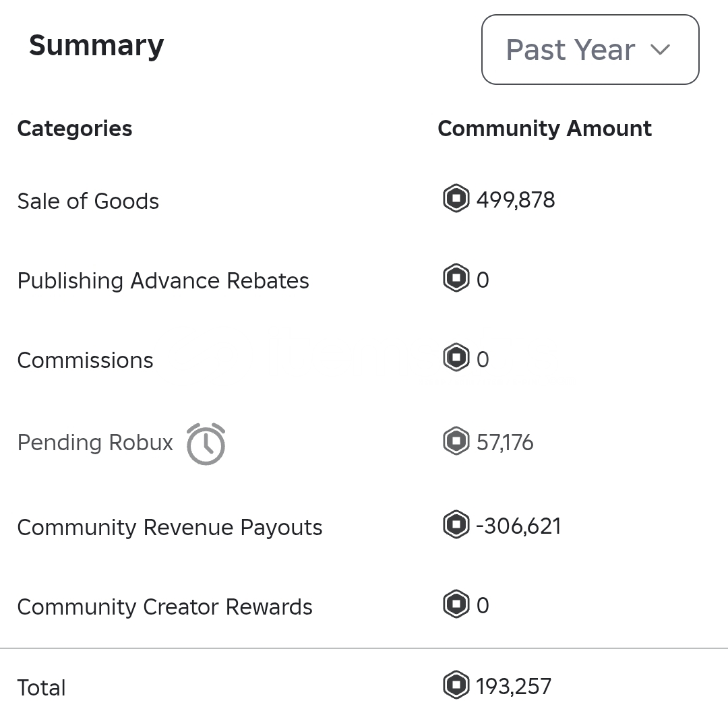Image resolution: width=728 pixels, height=713 pixels.
Task: Select the Publishing Advance Rebates category
Action: tap(163, 281)
